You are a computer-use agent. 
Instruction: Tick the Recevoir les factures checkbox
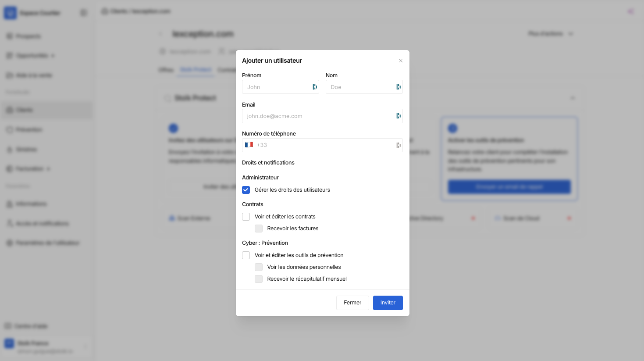point(259,229)
